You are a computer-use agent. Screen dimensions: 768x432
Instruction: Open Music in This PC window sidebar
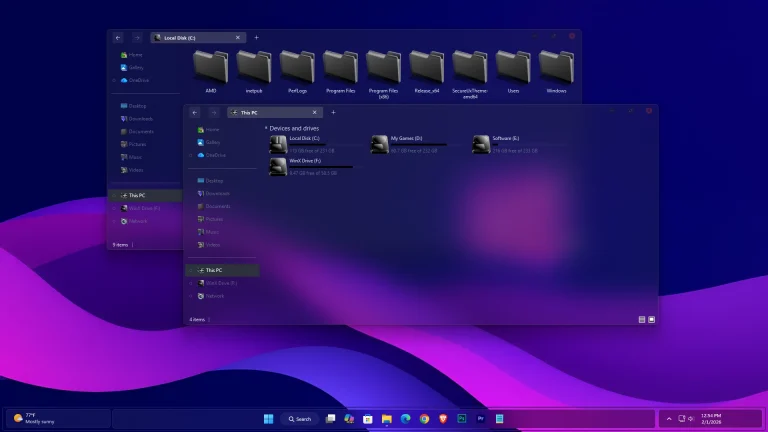tap(208, 232)
